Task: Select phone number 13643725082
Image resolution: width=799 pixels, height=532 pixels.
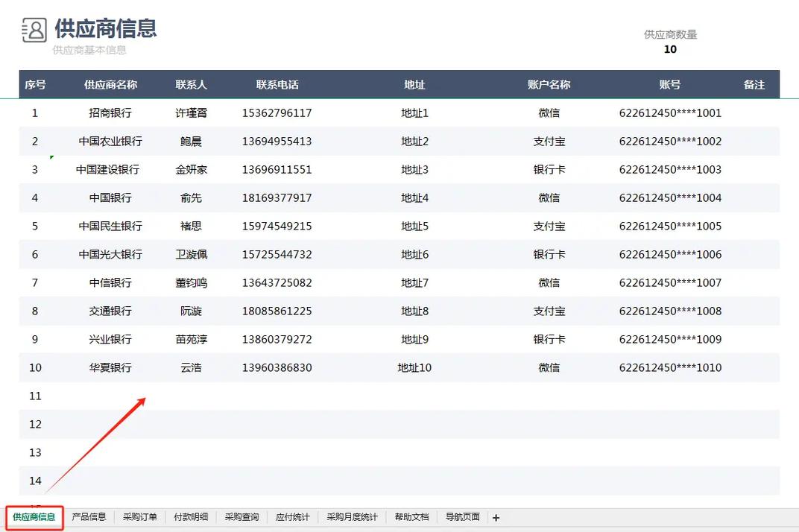Action: pos(277,283)
